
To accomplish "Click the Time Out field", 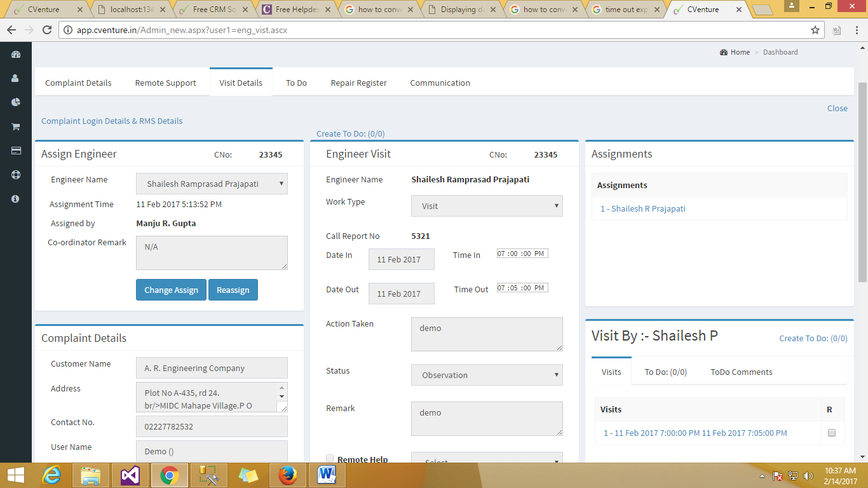I will click(x=522, y=287).
